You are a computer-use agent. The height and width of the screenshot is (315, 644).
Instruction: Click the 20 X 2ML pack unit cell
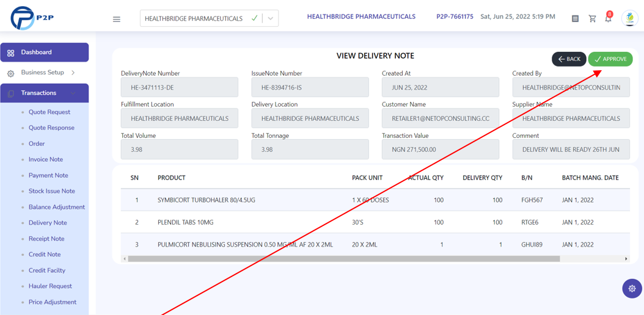364,245
